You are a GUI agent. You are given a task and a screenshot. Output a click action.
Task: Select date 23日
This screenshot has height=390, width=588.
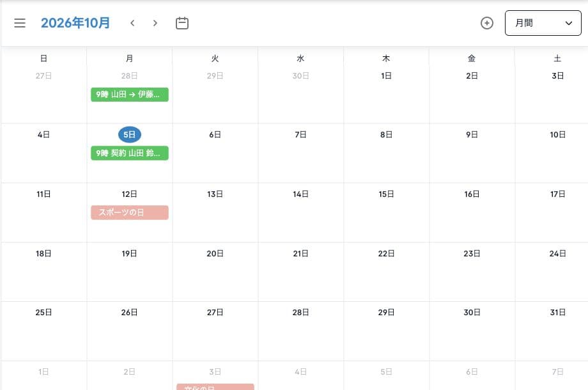472,253
